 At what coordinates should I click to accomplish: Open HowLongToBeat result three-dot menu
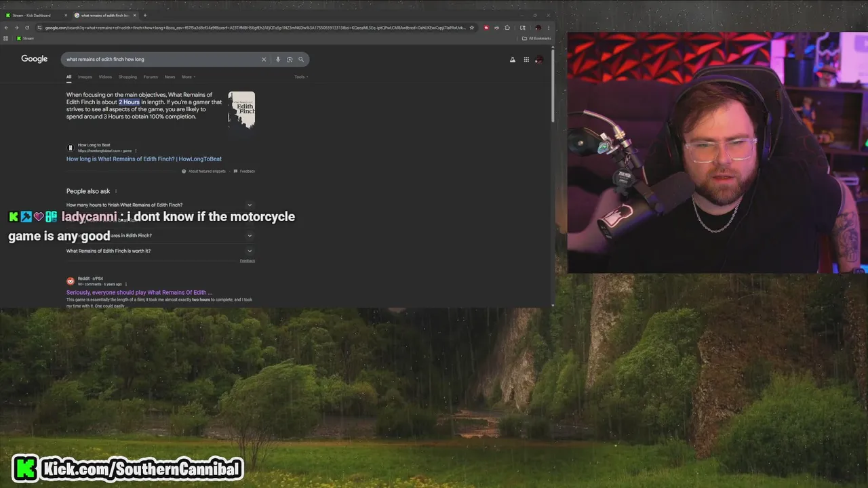[x=136, y=150]
